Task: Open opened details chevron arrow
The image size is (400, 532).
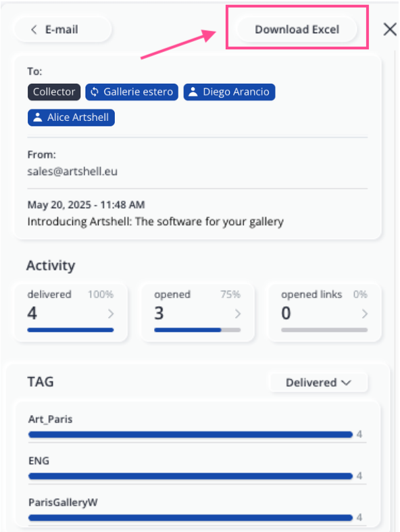Action: pyautogui.click(x=237, y=314)
